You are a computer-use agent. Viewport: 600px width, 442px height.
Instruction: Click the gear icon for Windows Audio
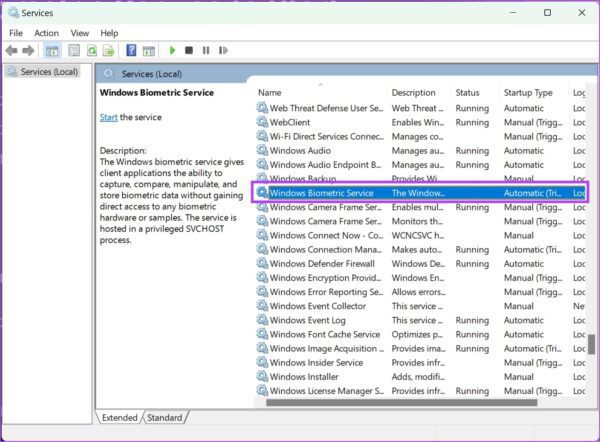[262, 150]
